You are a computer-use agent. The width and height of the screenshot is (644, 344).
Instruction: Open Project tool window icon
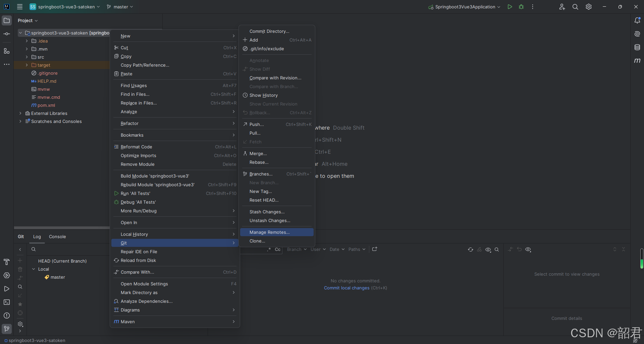coord(7,20)
